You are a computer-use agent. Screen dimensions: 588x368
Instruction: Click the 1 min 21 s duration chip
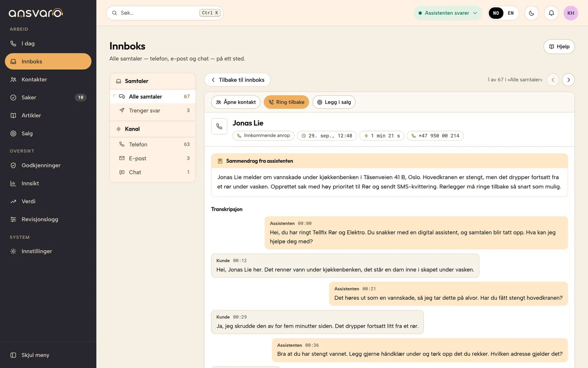click(x=382, y=136)
